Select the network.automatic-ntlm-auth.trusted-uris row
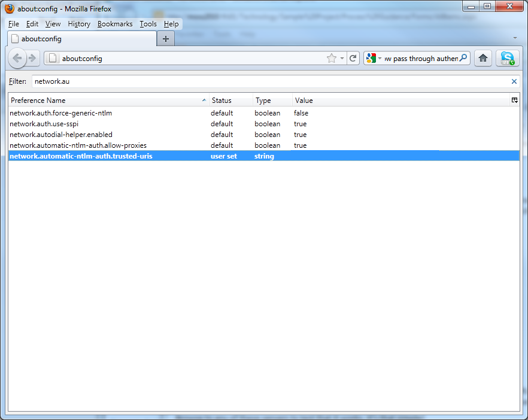 coord(81,156)
